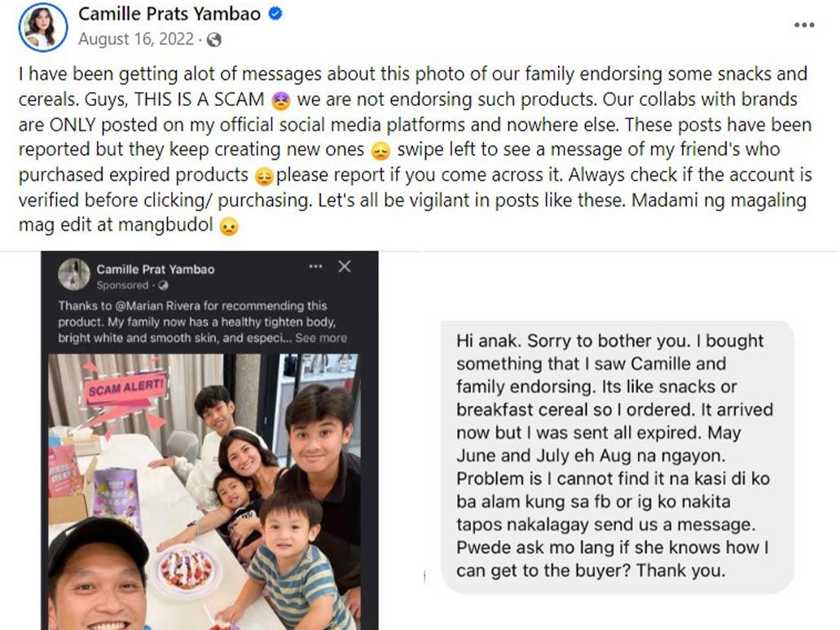Click the small avatar in the sponsored ad
The image size is (840, 630).
point(74,275)
